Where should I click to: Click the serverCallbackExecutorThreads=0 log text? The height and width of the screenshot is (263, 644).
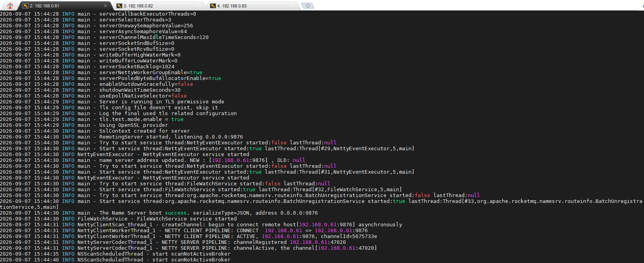click(148, 14)
